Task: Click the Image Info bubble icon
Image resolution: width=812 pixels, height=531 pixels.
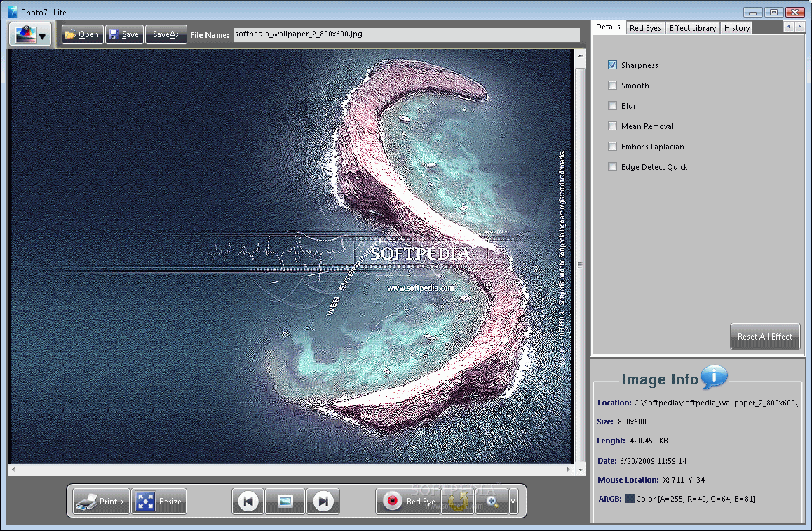Action: coord(715,377)
